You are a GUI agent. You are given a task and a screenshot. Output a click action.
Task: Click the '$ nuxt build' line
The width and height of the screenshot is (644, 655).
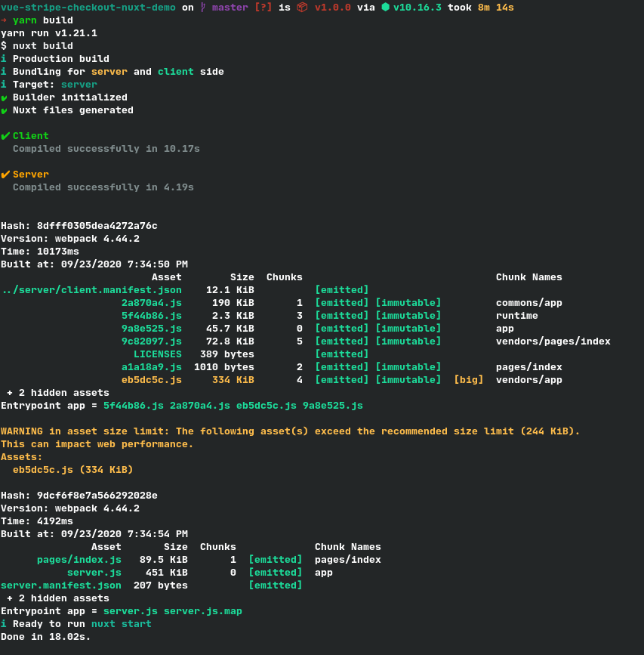click(37, 46)
